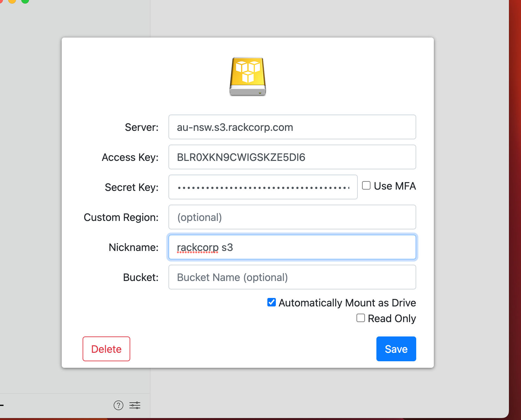Click into the Access Key field
This screenshot has width=521, height=420.
click(x=292, y=157)
